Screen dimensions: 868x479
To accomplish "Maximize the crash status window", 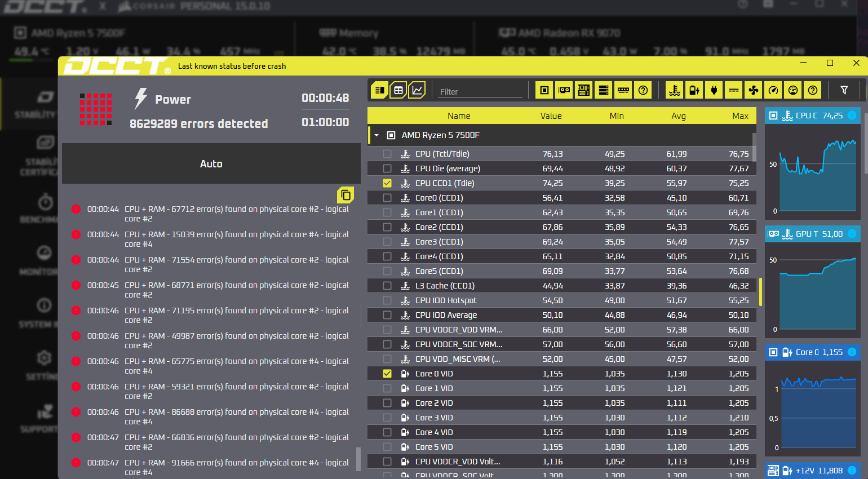I will (x=830, y=63).
